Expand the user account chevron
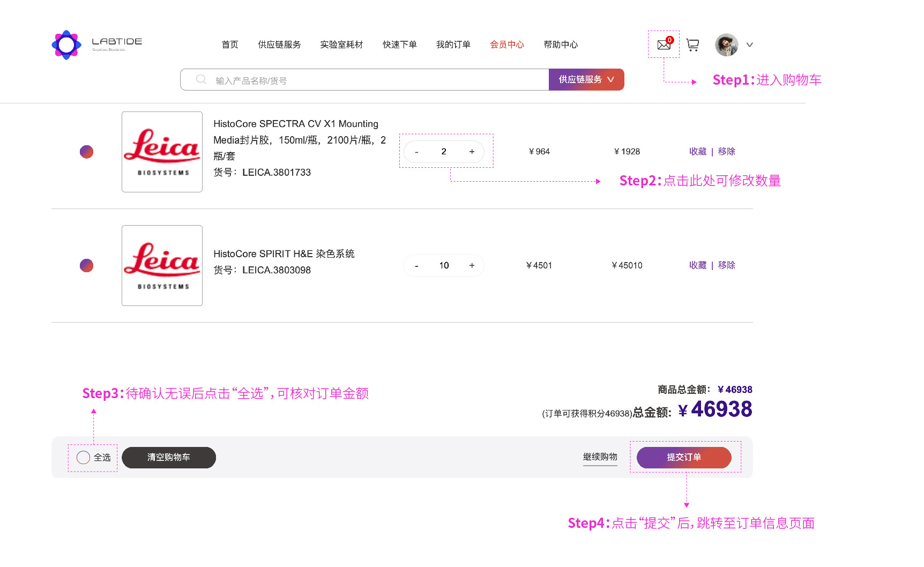Image resolution: width=924 pixels, height=567 pixels. (750, 45)
